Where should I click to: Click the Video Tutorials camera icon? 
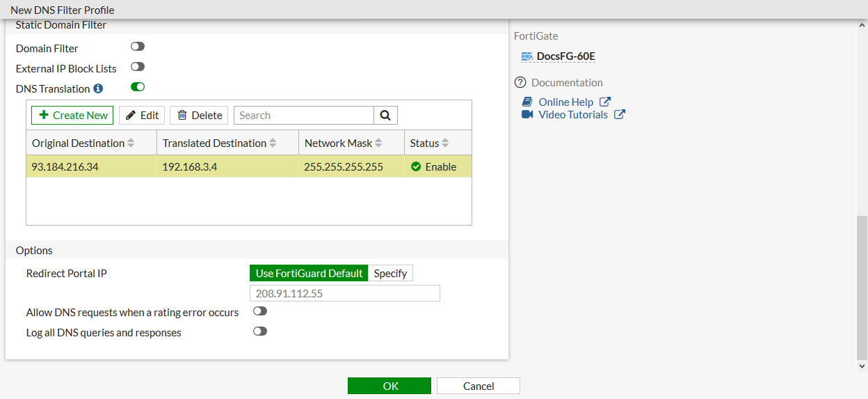click(527, 115)
